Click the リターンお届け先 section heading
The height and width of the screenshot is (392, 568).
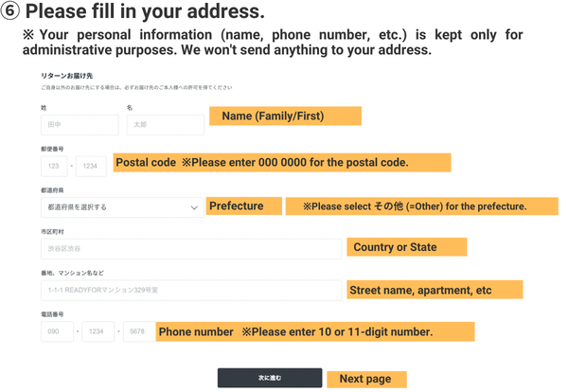point(66,74)
